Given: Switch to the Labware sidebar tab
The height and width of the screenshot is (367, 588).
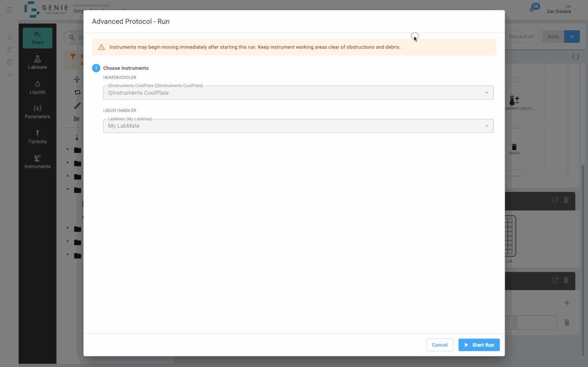Looking at the screenshot, I should click(x=37, y=62).
